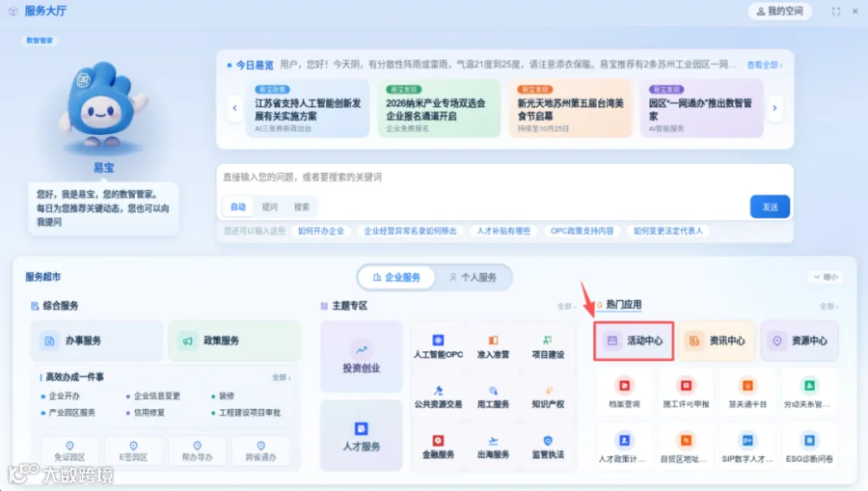
Task: Open 企业开办 quick link
Action: (65, 396)
